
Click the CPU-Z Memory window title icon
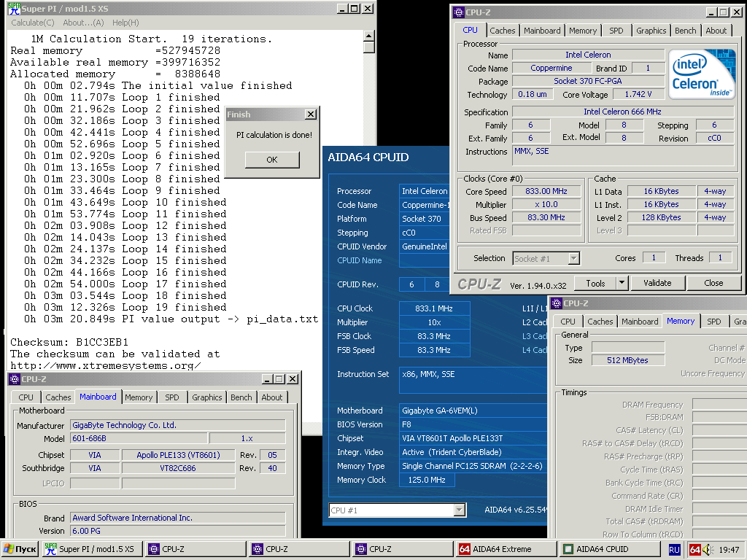coord(557,303)
